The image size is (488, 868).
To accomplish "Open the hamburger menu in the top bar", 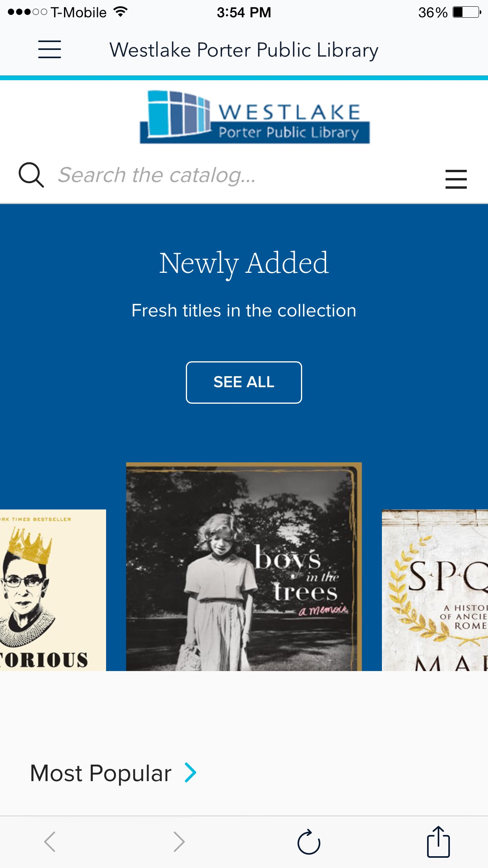I will [x=50, y=50].
